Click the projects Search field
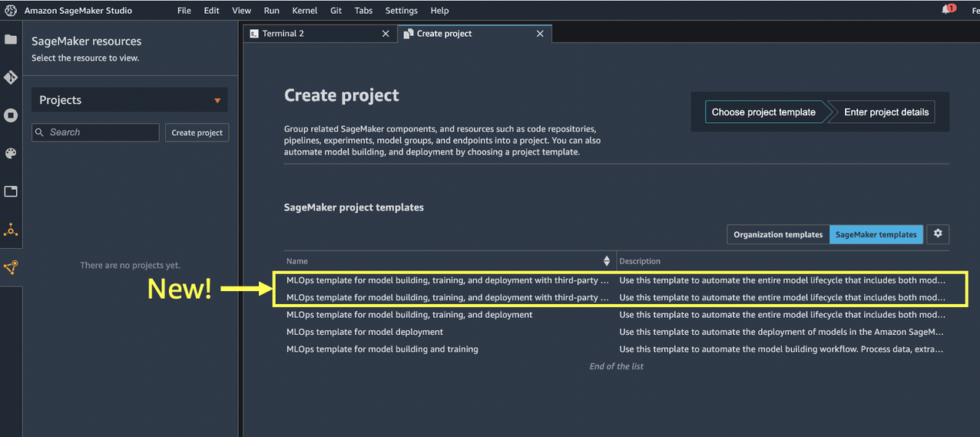This screenshot has height=437, width=980. [x=95, y=132]
